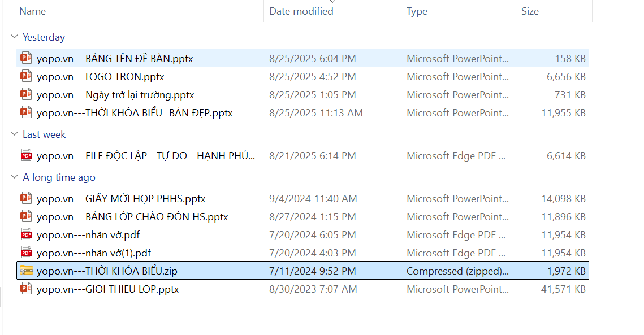This screenshot has width=644, height=335.
Task: Select BẢNG LỚP CHÀO ĐÓN HS.pptx file
Action: pyautogui.click(x=132, y=217)
